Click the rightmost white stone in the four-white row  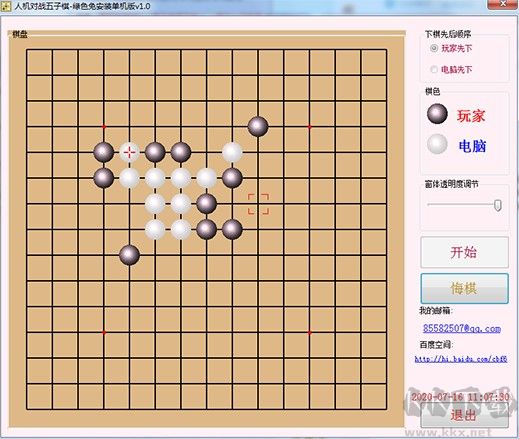point(207,178)
